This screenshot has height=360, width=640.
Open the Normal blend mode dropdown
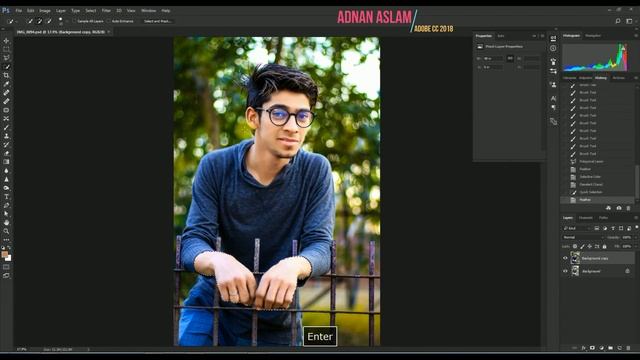click(x=582, y=237)
